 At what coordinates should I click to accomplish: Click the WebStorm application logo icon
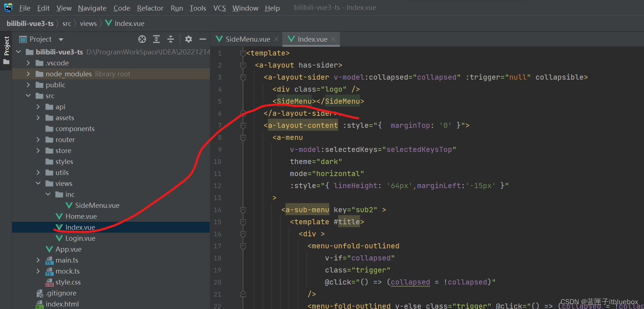[8, 7]
